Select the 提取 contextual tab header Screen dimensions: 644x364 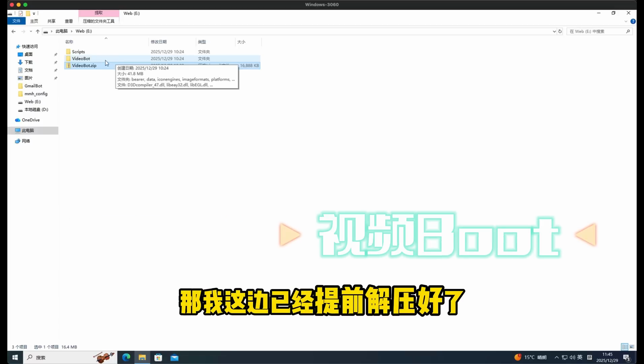pyautogui.click(x=99, y=13)
